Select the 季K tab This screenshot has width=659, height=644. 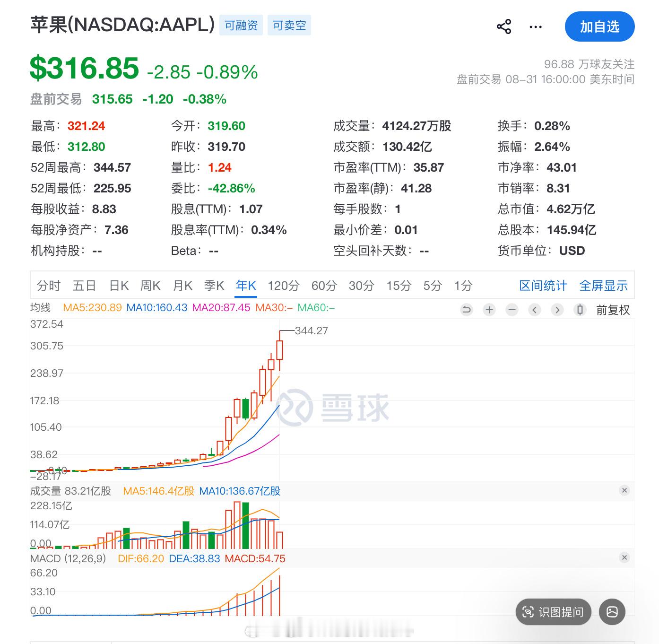(x=214, y=286)
